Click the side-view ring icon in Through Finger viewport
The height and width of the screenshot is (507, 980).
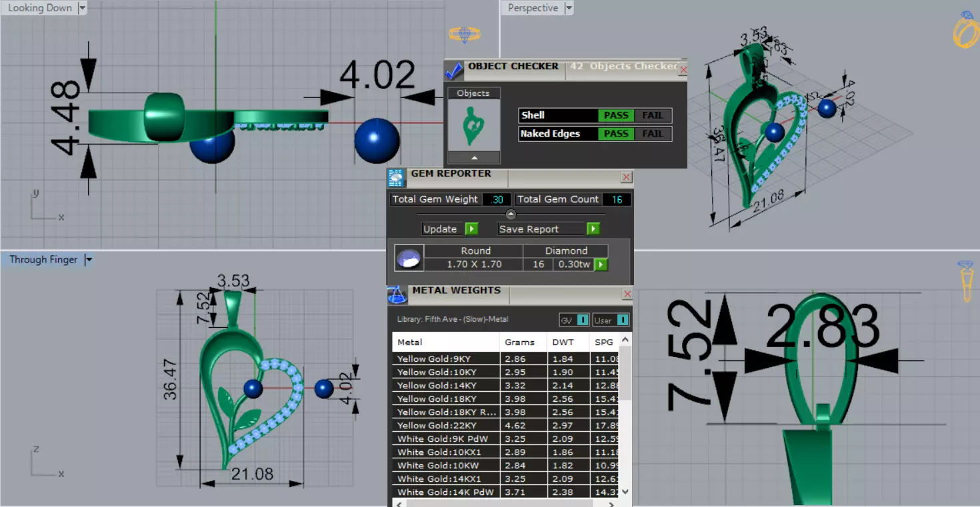click(x=965, y=282)
